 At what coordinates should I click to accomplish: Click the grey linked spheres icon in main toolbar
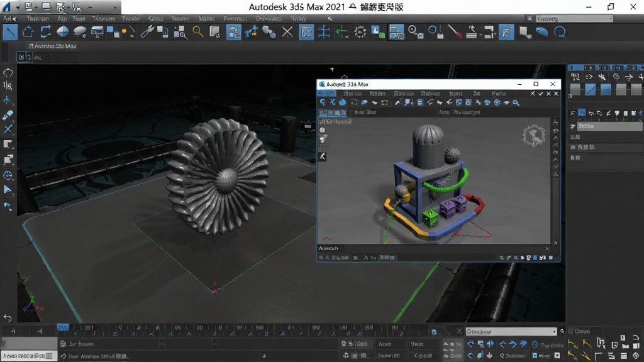coord(269,32)
